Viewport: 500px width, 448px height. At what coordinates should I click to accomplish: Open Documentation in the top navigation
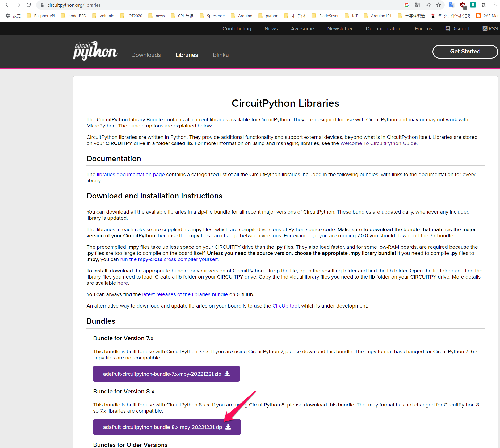pyautogui.click(x=383, y=28)
